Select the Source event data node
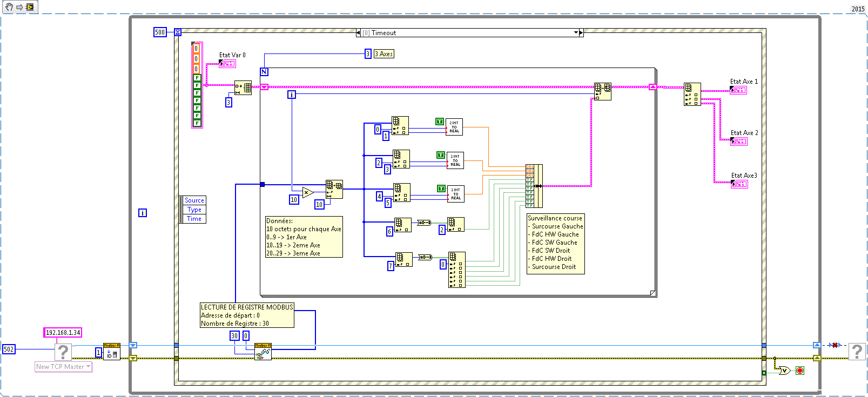 pos(194,200)
